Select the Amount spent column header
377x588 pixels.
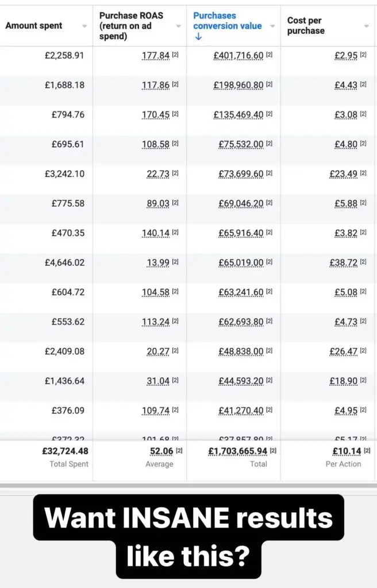pyautogui.click(x=34, y=25)
